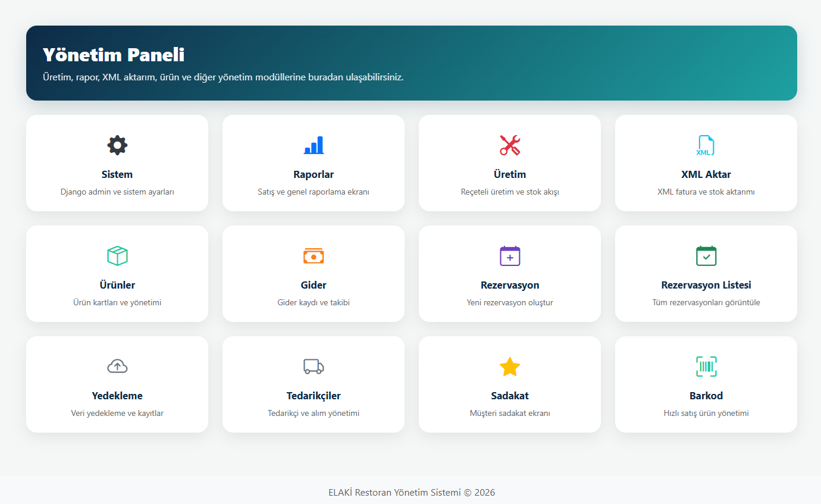Open XML Aktar title text
The image size is (821, 504).
706,174
